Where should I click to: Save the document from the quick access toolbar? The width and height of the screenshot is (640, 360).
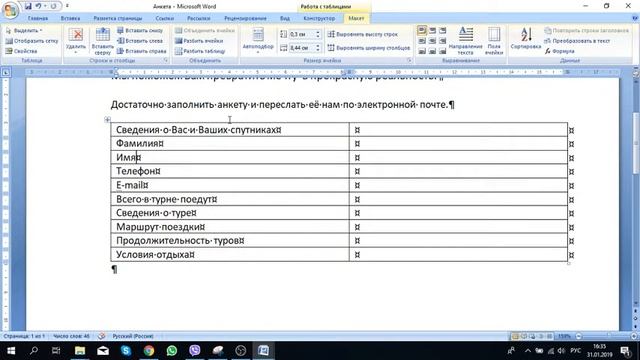click(28, 6)
